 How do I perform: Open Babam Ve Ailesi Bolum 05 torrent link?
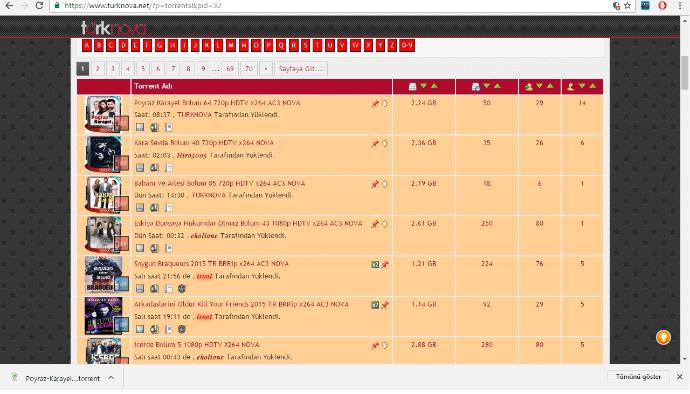[220, 183]
